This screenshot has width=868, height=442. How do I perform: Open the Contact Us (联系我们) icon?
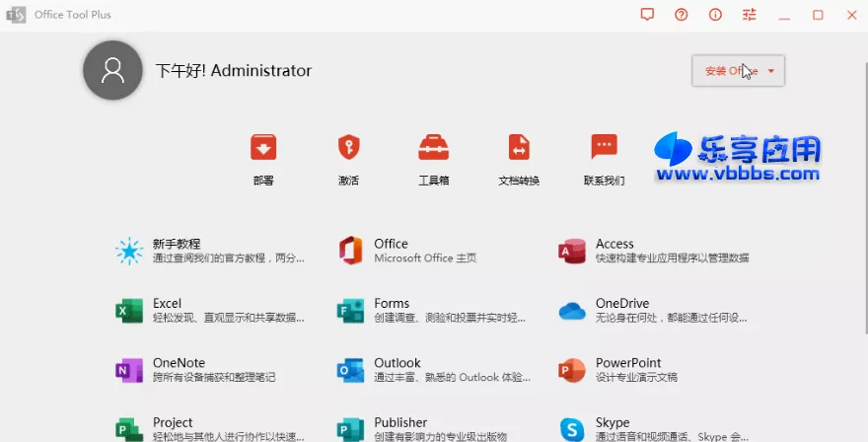(x=604, y=147)
